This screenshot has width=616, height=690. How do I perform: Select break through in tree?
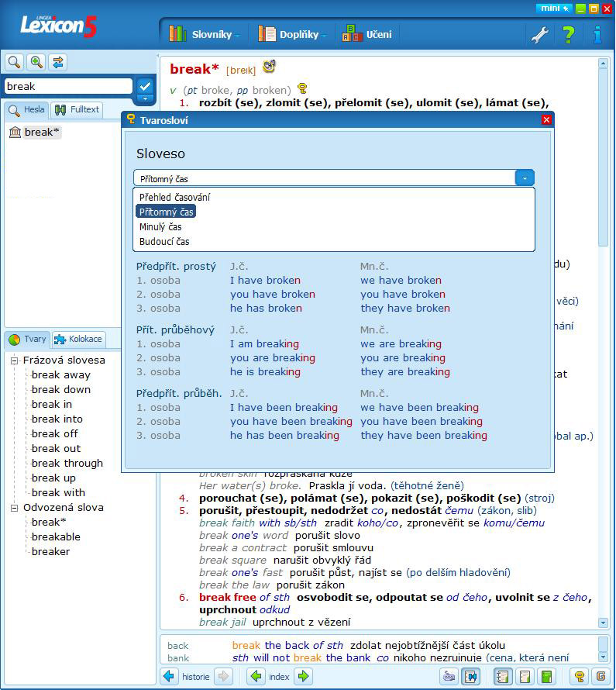point(67,464)
